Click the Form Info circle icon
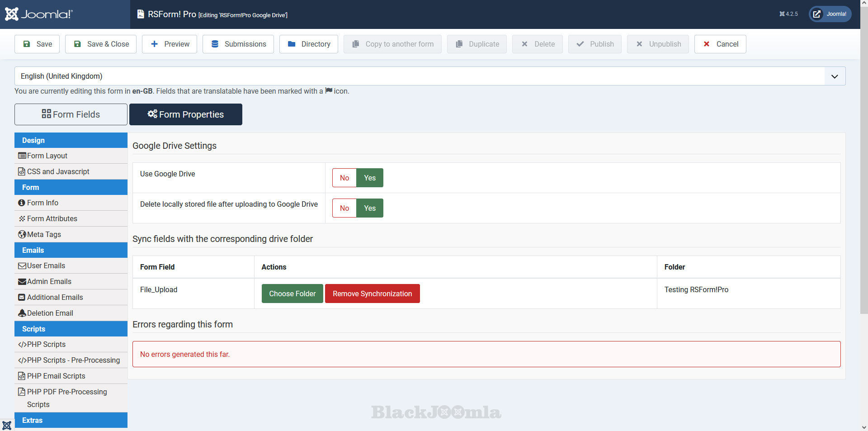Screen dimensions: 868x431 (21, 203)
